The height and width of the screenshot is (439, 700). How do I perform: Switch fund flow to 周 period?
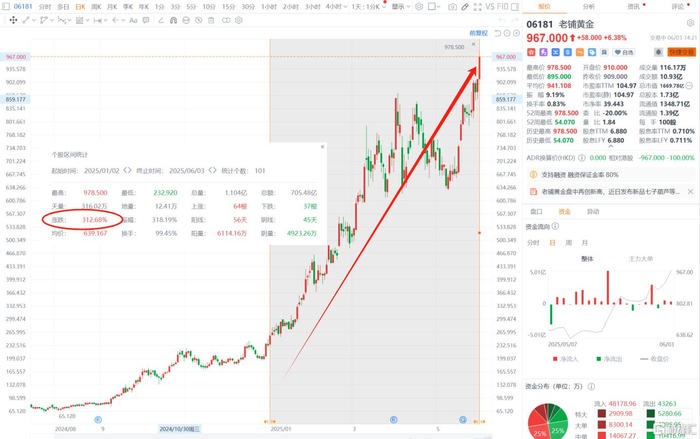pos(568,243)
